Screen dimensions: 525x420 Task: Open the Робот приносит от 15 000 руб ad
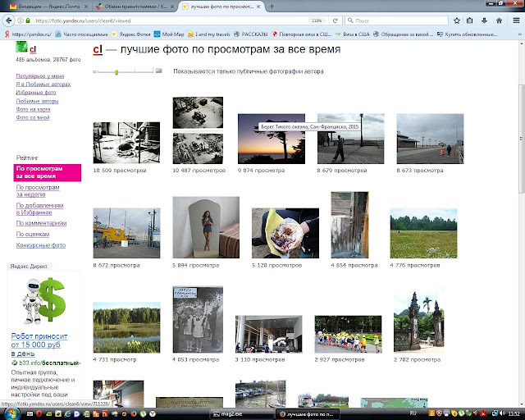tap(39, 345)
